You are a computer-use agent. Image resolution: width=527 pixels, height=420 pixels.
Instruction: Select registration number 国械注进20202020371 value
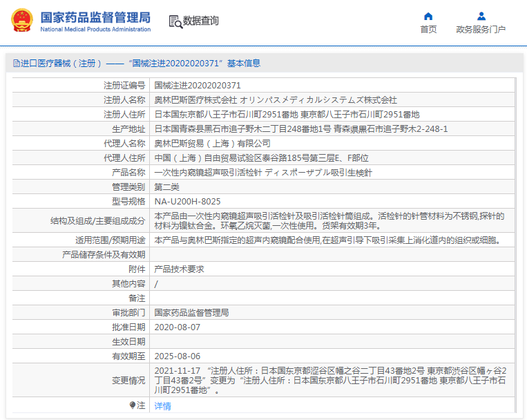click(x=198, y=86)
